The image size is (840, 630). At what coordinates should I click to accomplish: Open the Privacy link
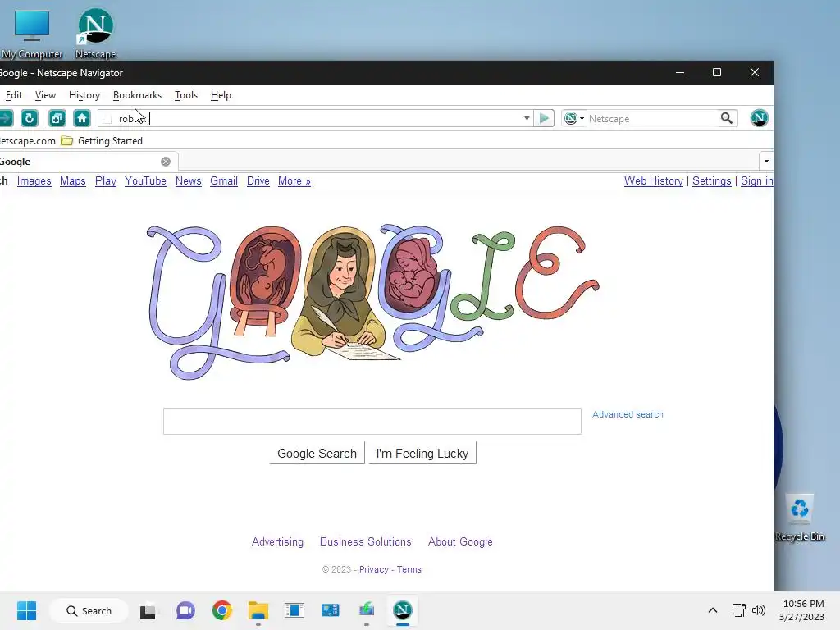point(373,569)
